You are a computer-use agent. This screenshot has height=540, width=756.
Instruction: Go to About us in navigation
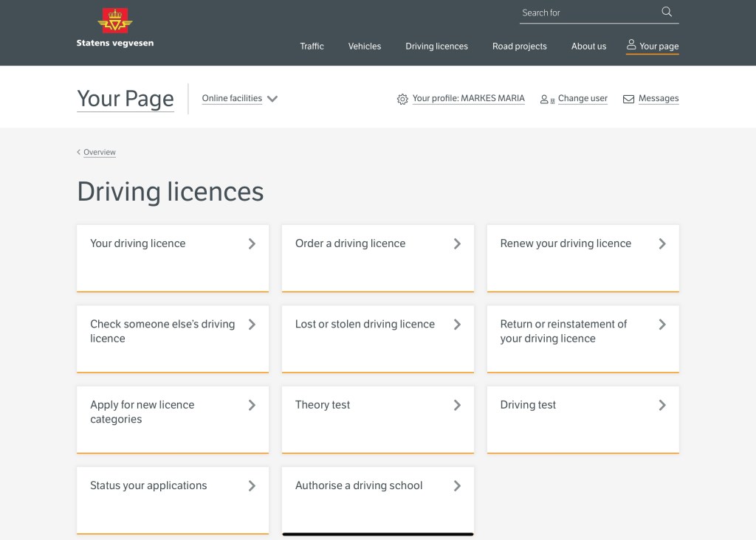pyautogui.click(x=588, y=46)
